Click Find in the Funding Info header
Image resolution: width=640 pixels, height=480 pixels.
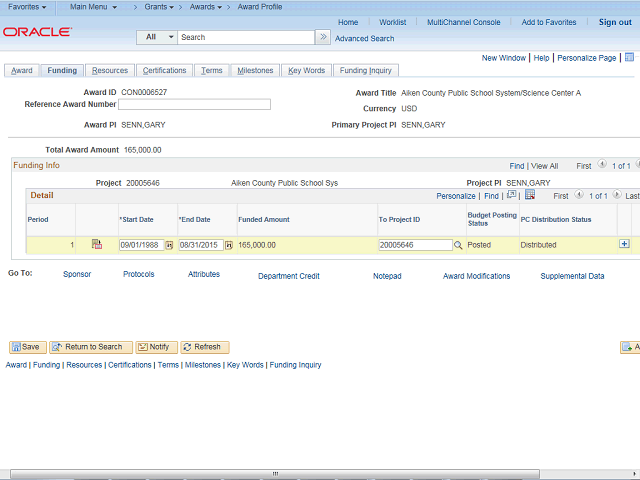[517, 166]
